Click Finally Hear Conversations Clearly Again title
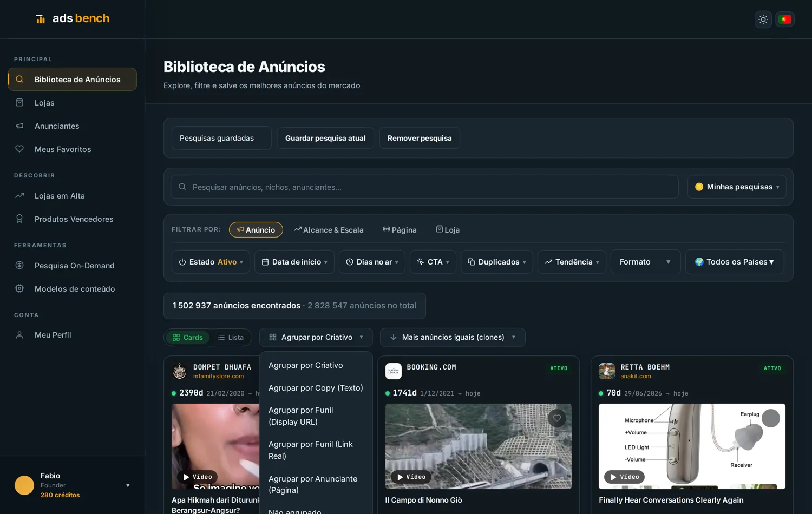The height and width of the screenshot is (514, 812). 671,500
